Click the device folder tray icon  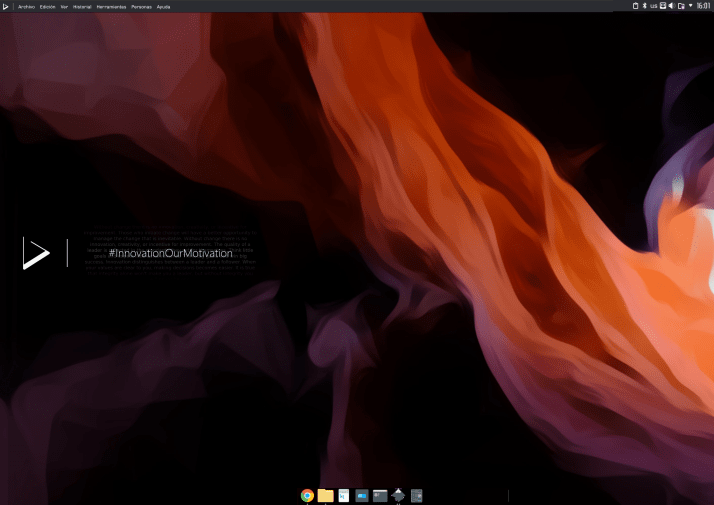coord(680,6)
